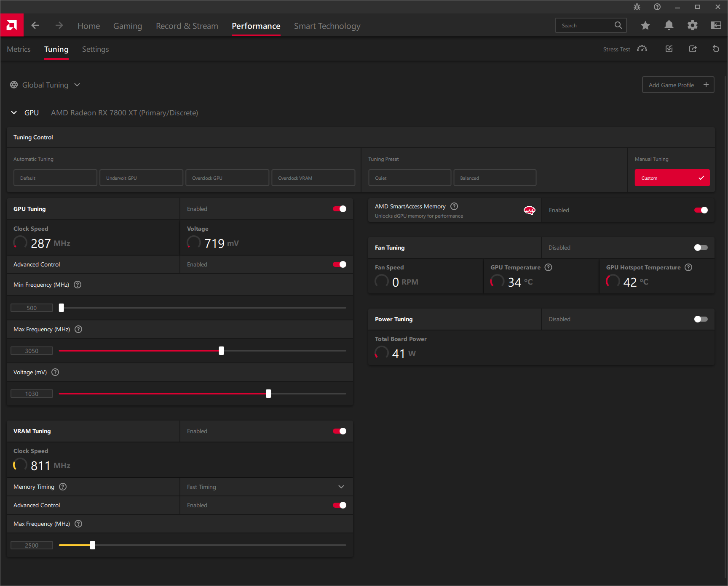Open the Smart Technology tab
This screenshot has height=586, width=728.
point(327,26)
